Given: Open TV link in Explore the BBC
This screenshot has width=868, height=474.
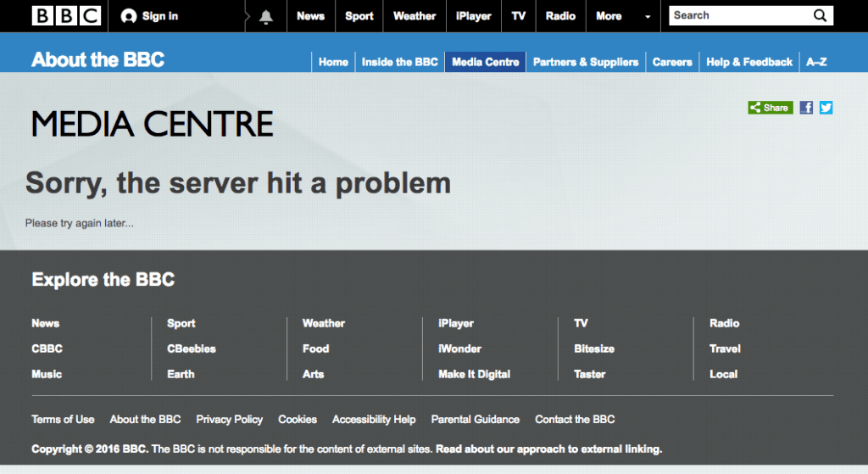Looking at the screenshot, I should pos(581,323).
